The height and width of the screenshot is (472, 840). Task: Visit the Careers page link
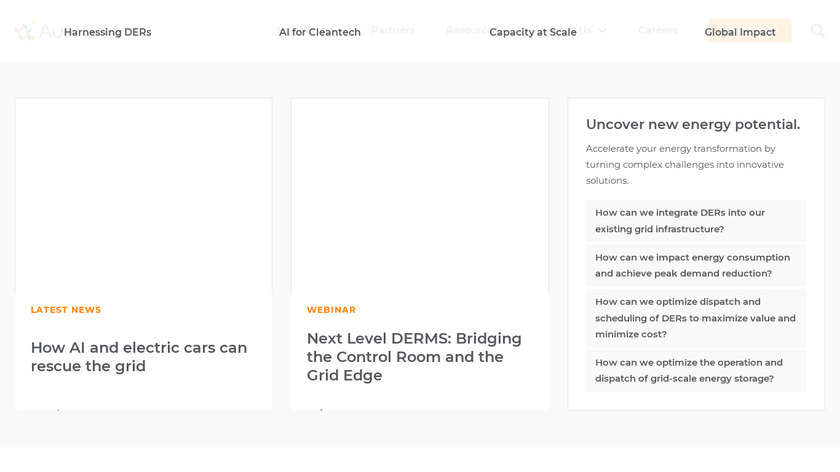658,31
